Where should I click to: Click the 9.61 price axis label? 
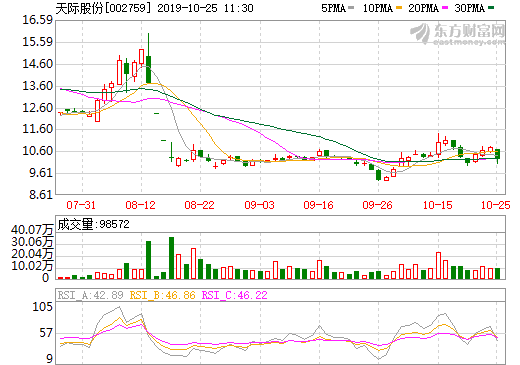click(x=41, y=173)
